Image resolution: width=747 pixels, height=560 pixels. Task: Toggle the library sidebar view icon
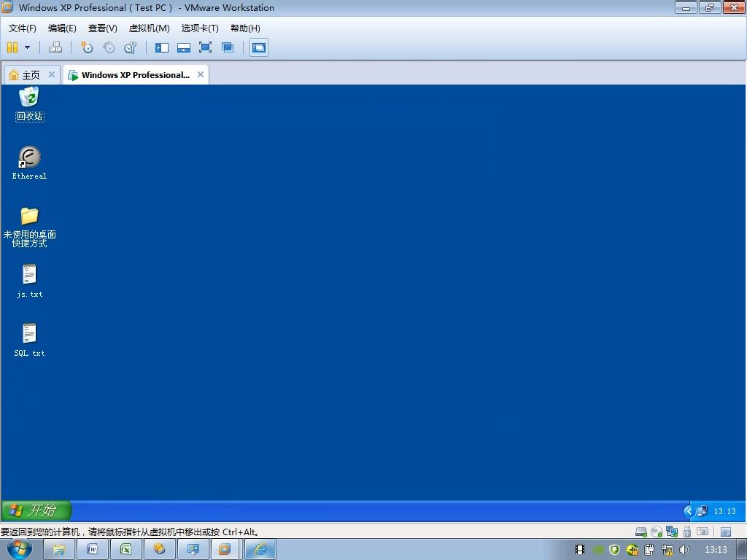point(162,47)
